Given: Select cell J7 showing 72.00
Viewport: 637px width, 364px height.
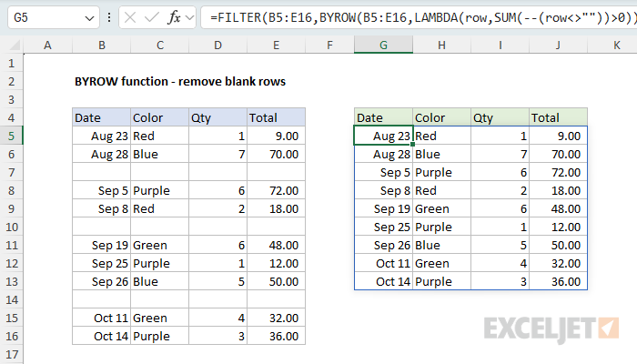Looking at the screenshot, I should coord(558,172).
